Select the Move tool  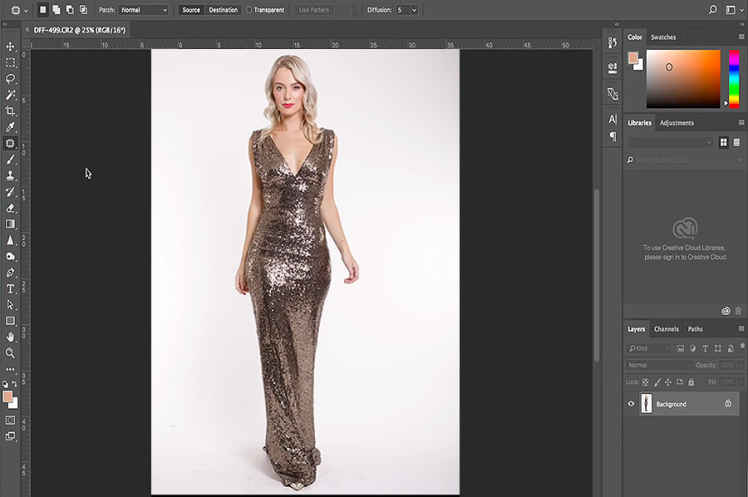click(10, 46)
